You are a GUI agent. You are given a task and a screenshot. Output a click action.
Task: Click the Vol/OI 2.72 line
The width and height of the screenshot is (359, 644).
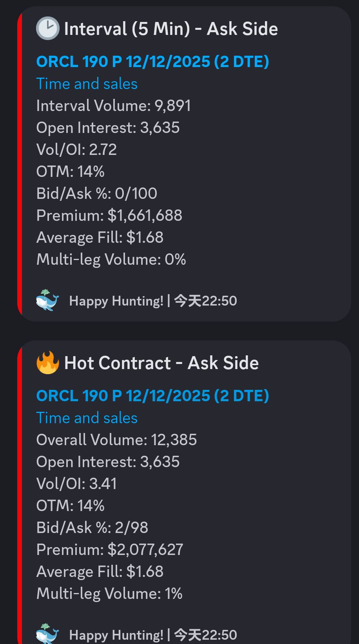coord(76,150)
